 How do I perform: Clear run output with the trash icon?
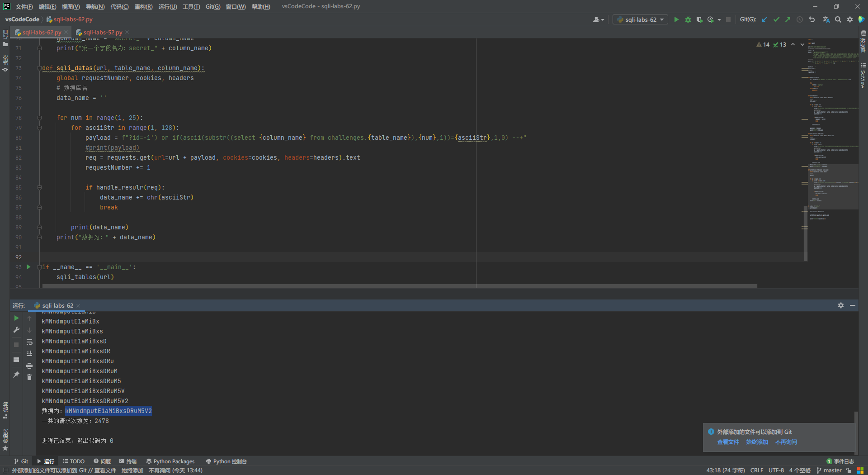[x=29, y=377]
